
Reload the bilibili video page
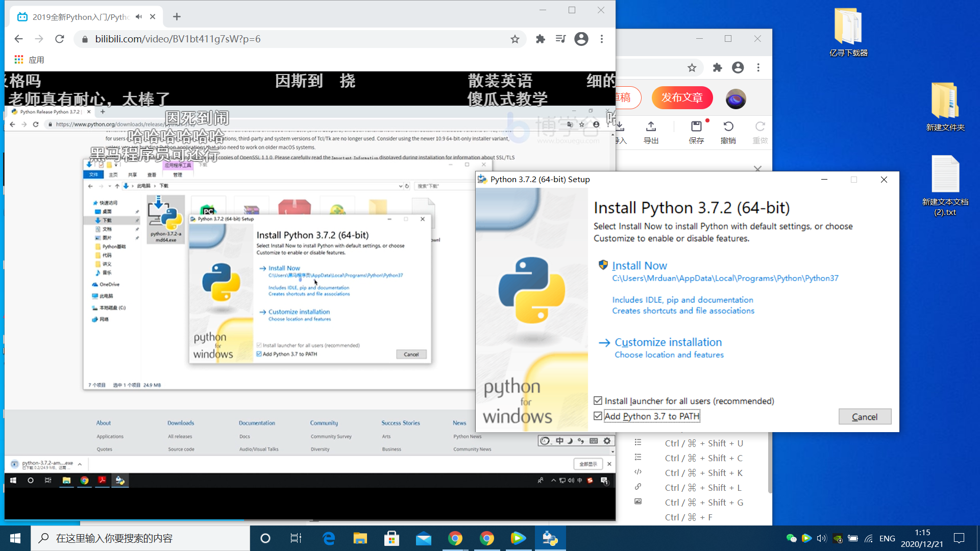pos(60,39)
